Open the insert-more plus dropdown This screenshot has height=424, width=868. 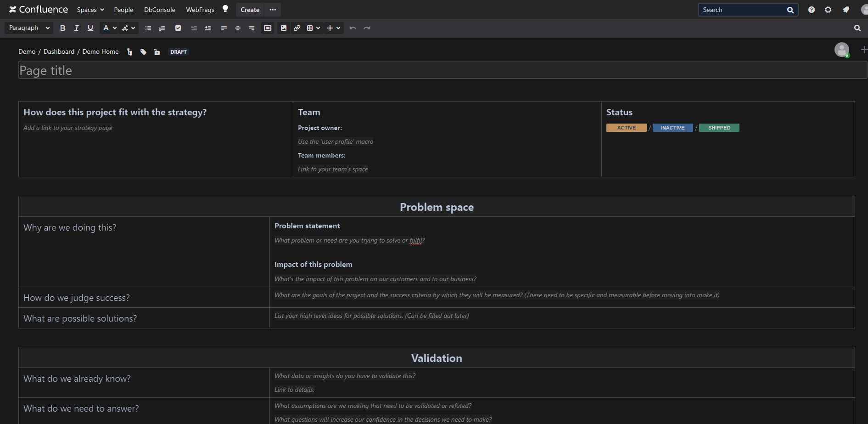[x=334, y=28]
